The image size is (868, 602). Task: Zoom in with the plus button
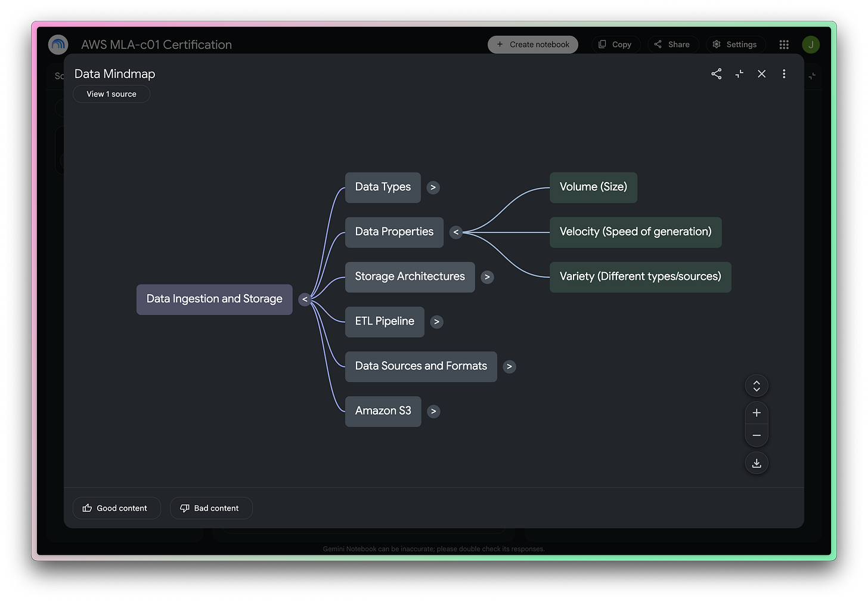pyautogui.click(x=757, y=413)
